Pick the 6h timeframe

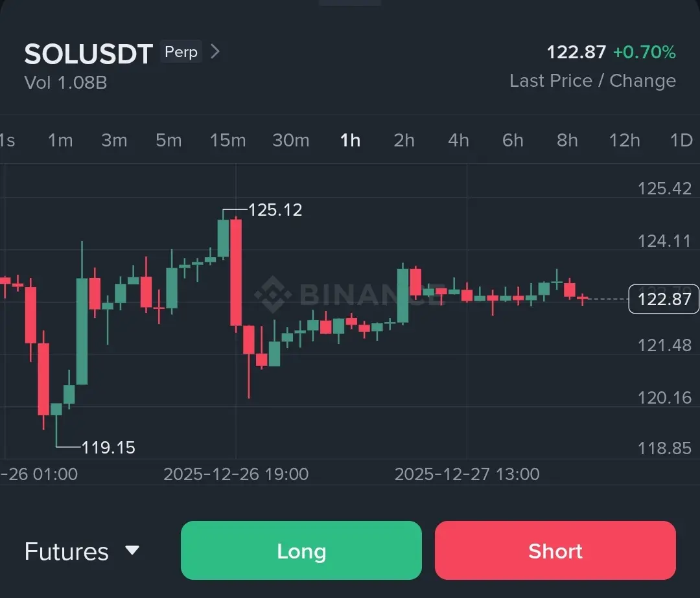[513, 141]
